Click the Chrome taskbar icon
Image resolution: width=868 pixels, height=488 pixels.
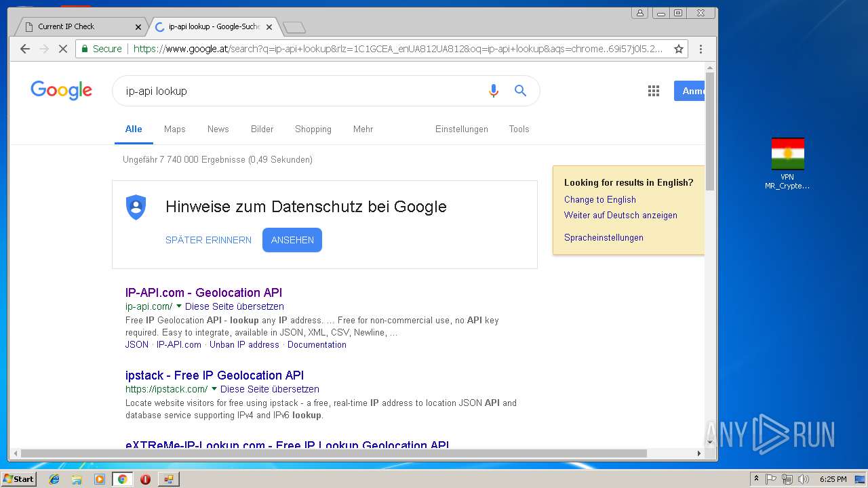(x=122, y=479)
